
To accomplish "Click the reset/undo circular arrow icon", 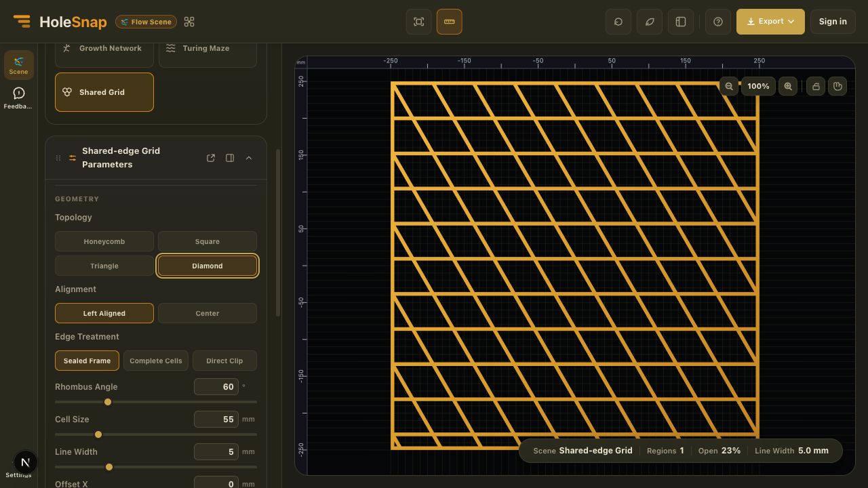I will 618,22.
